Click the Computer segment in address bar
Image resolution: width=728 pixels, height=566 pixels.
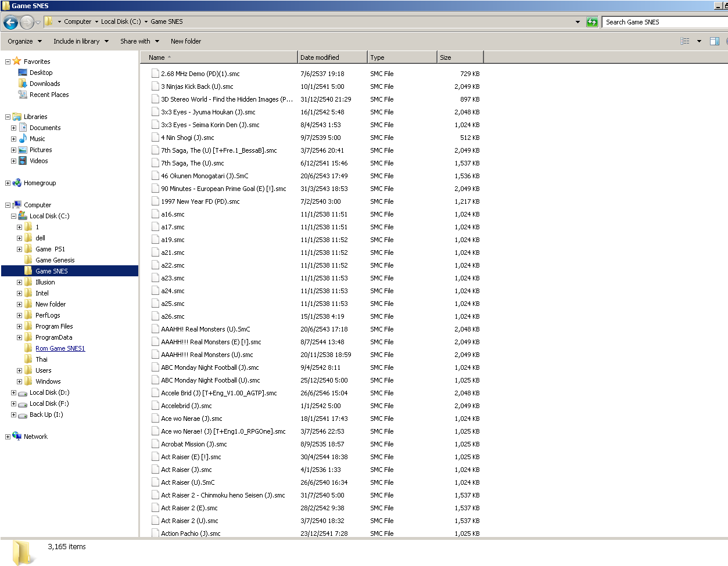[x=77, y=21]
